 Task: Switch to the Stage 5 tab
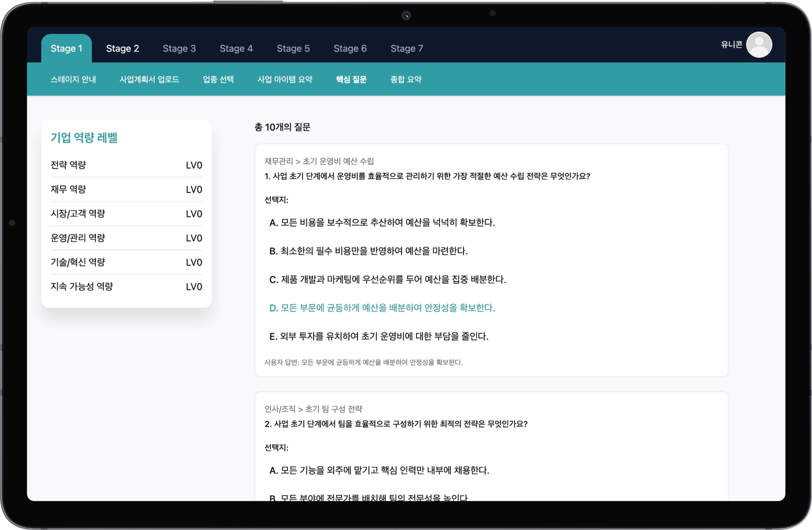[x=293, y=48]
